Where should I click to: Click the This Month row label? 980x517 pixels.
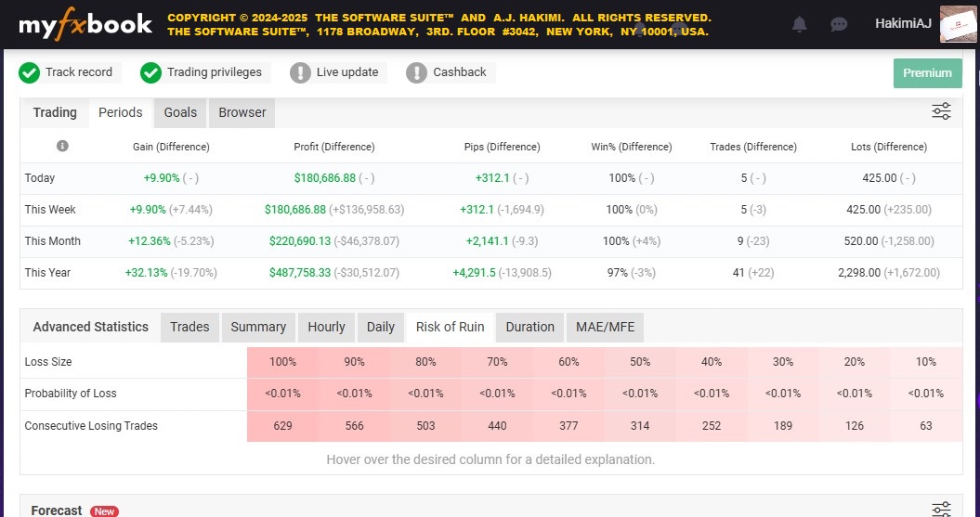pyautogui.click(x=53, y=241)
